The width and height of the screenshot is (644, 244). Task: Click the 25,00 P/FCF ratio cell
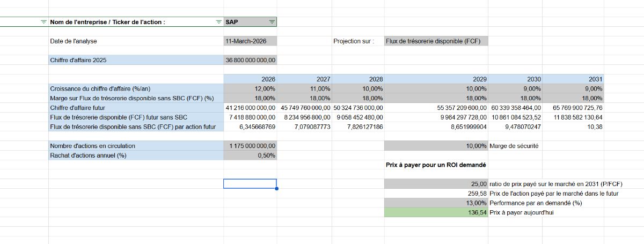coord(436,184)
